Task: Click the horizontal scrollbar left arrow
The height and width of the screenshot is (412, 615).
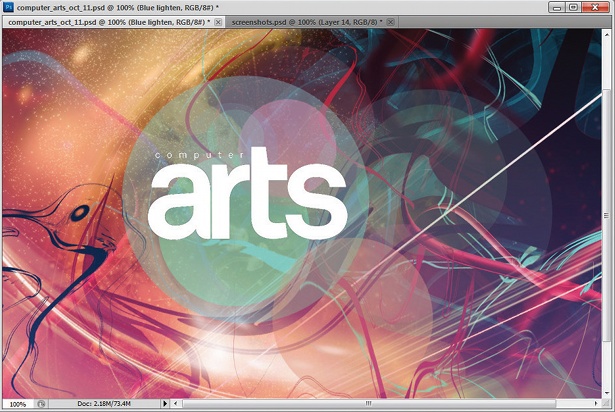Action: pos(175,403)
